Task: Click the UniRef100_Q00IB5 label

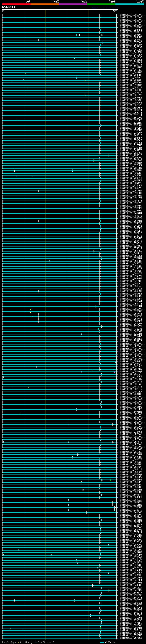Action: coord(131,394)
